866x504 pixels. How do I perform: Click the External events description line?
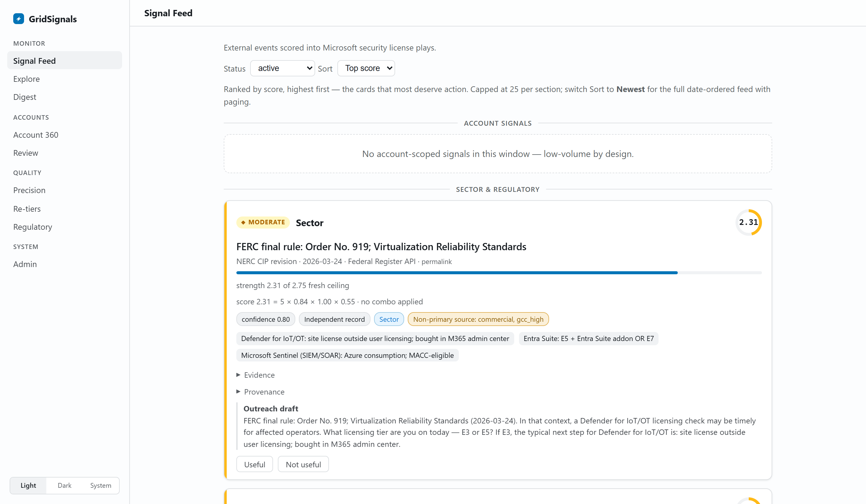(x=330, y=48)
